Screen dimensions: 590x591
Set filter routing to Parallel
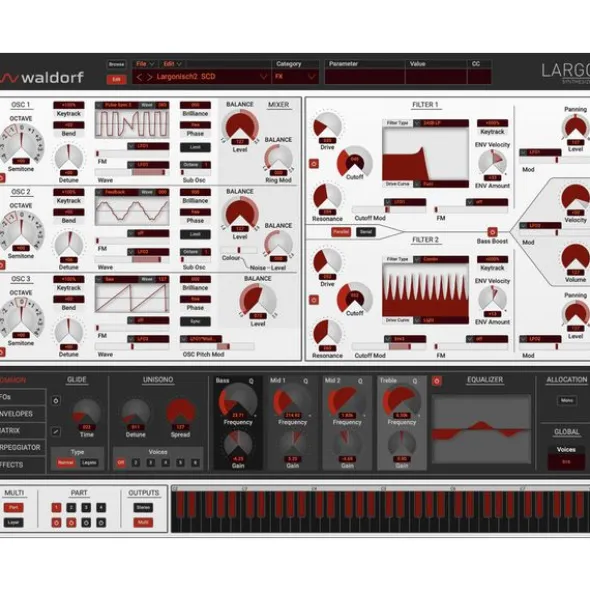(x=341, y=232)
